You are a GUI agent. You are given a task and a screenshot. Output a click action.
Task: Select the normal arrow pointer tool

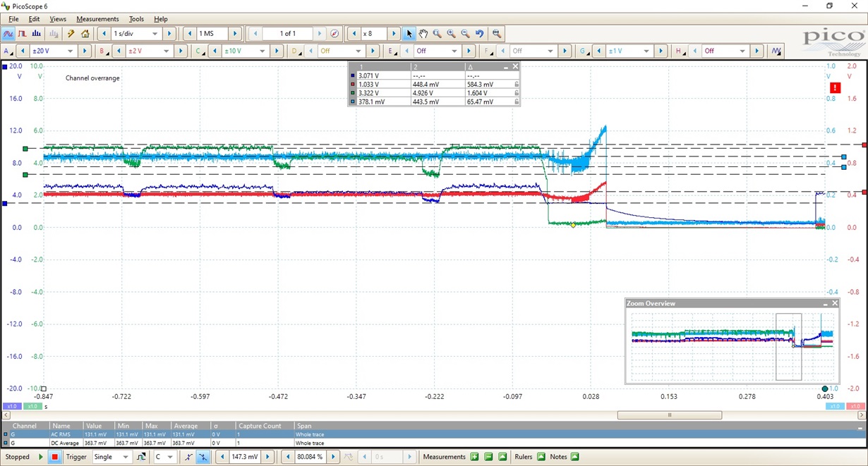tap(409, 33)
